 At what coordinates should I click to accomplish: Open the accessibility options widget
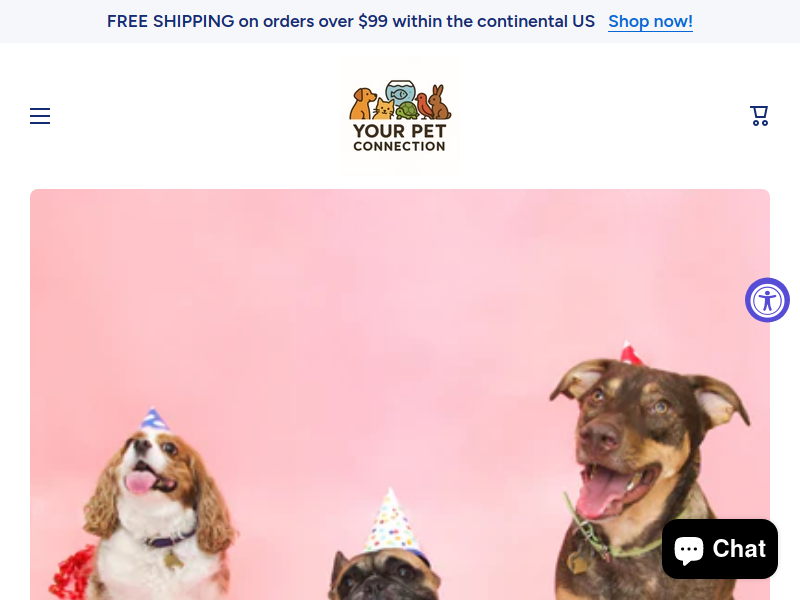767,300
